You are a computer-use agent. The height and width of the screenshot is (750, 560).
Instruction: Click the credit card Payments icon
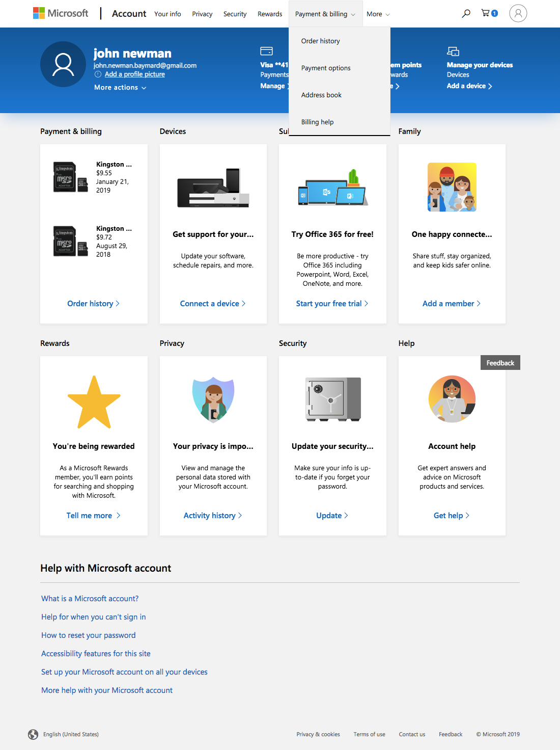(x=266, y=51)
